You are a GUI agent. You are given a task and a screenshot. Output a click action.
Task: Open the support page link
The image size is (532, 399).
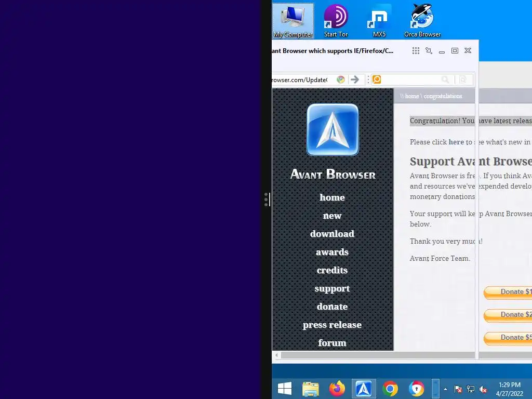[x=332, y=289]
